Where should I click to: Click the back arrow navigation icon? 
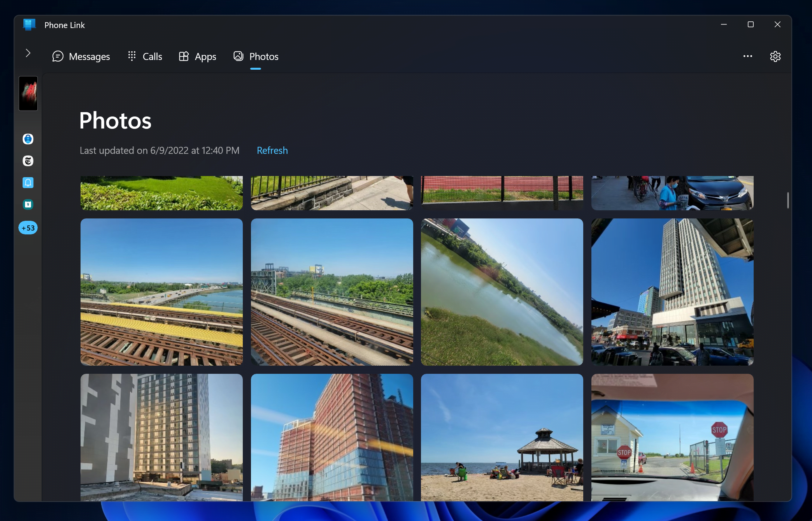[28, 53]
